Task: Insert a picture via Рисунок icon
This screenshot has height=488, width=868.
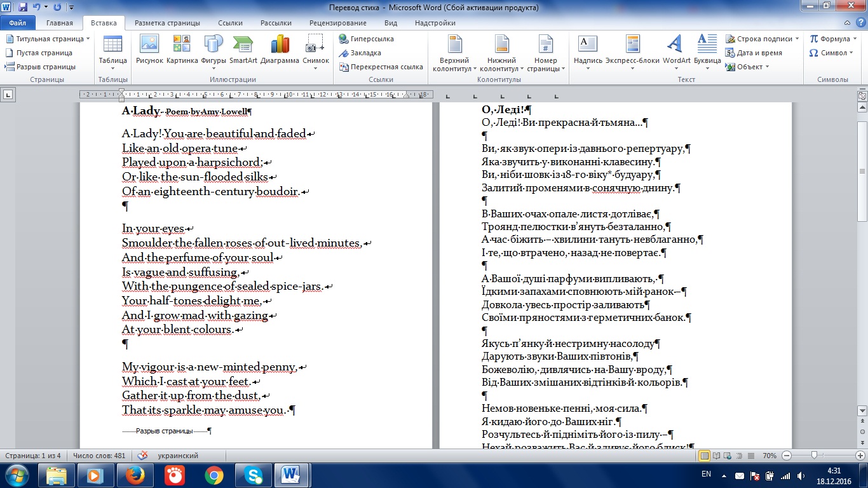Action: click(149, 50)
